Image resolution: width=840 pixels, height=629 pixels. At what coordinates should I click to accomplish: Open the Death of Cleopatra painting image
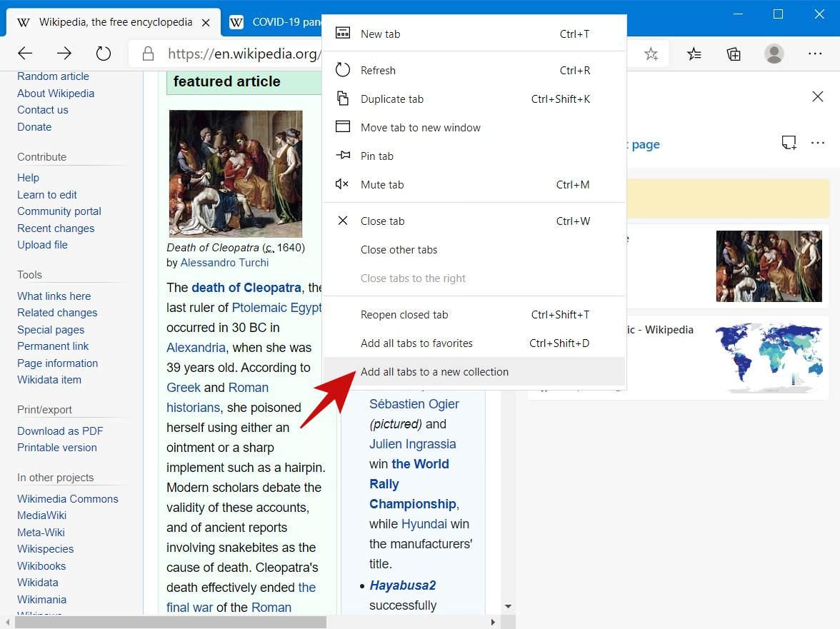tap(236, 173)
